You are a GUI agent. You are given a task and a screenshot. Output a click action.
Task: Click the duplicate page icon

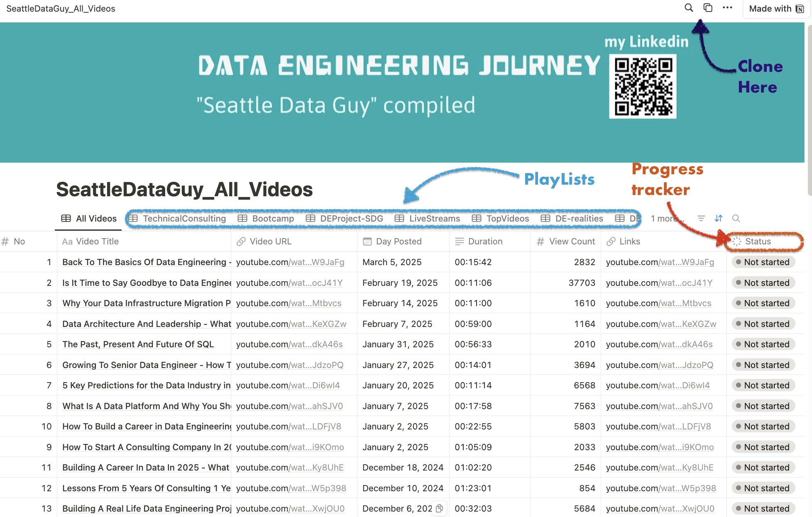tap(708, 8)
